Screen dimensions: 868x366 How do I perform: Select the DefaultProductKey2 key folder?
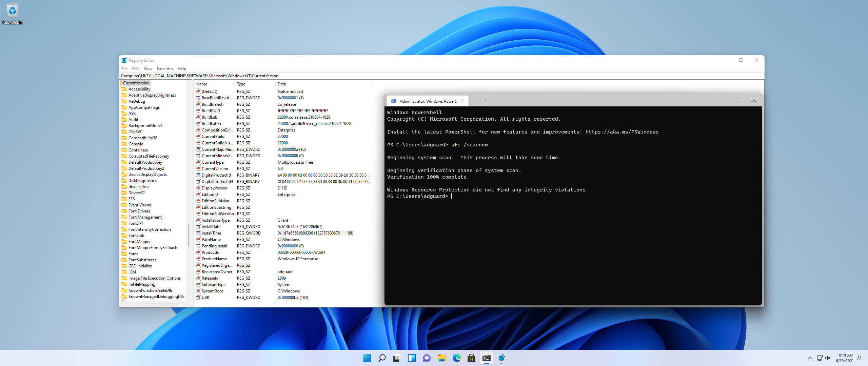pyautogui.click(x=146, y=168)
